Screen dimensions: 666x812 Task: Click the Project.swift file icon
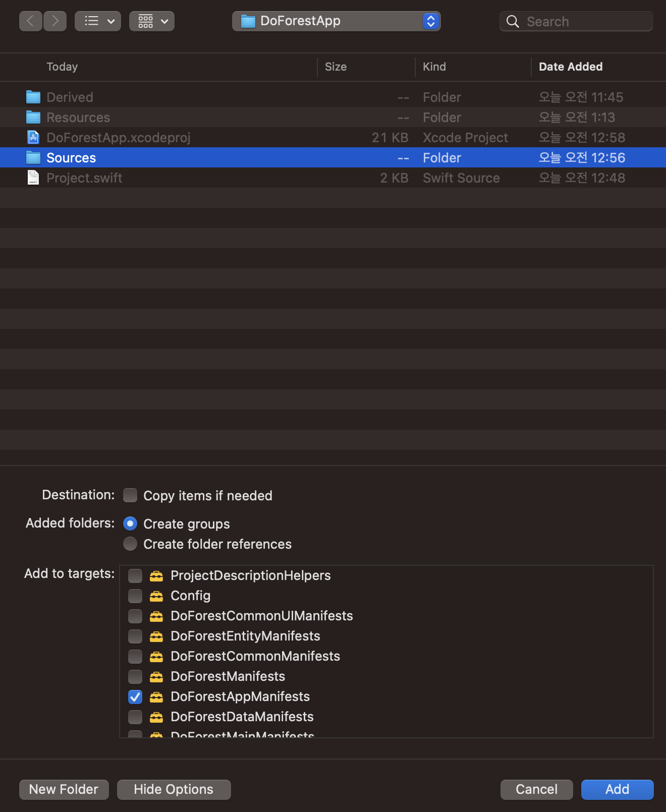[x=33, y=178]
